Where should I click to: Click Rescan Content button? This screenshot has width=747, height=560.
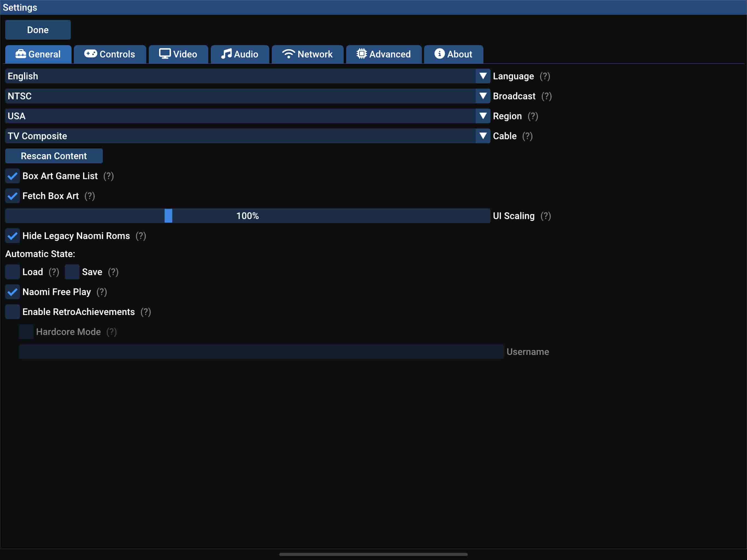54,156
